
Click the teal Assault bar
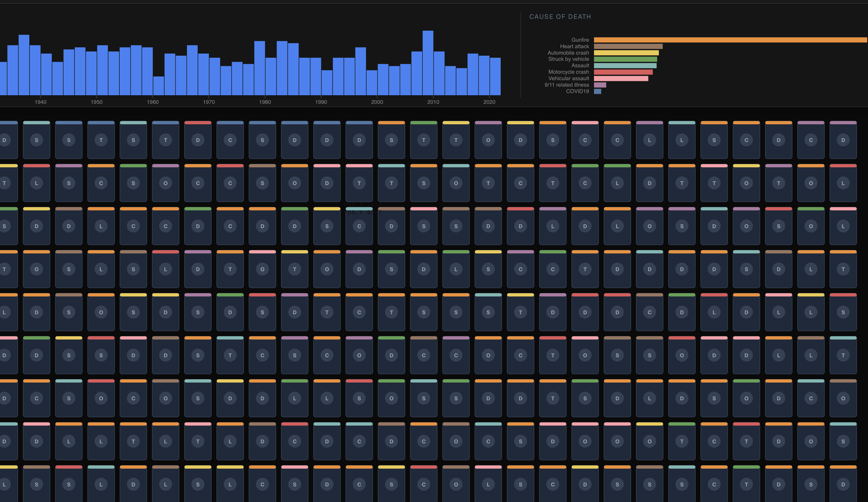point(625,65)
